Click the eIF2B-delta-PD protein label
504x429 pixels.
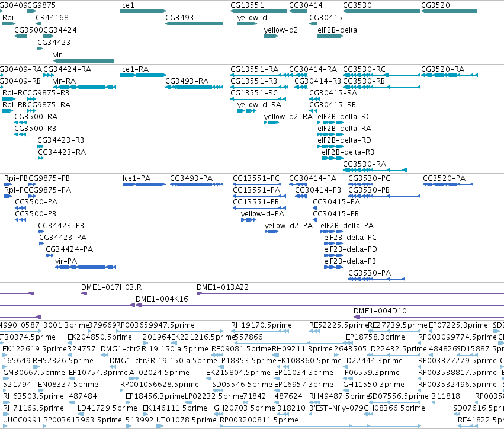click(x=351, y=249)
